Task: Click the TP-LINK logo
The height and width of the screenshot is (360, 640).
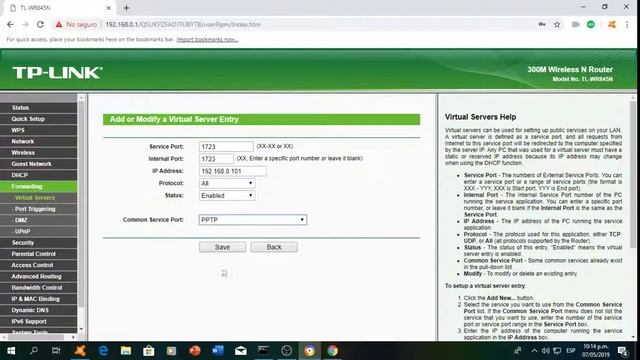Action: pos(58,73)
